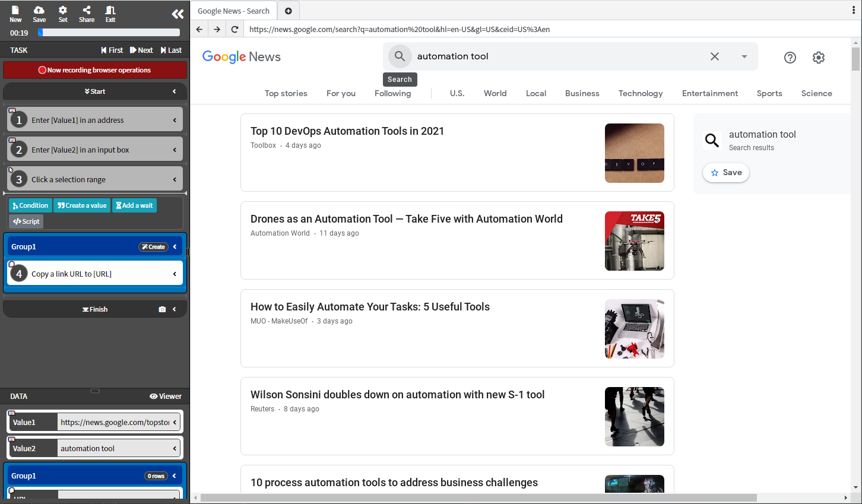Click Create a value button
Screen dimensions: 862x504
pos(82,205)
